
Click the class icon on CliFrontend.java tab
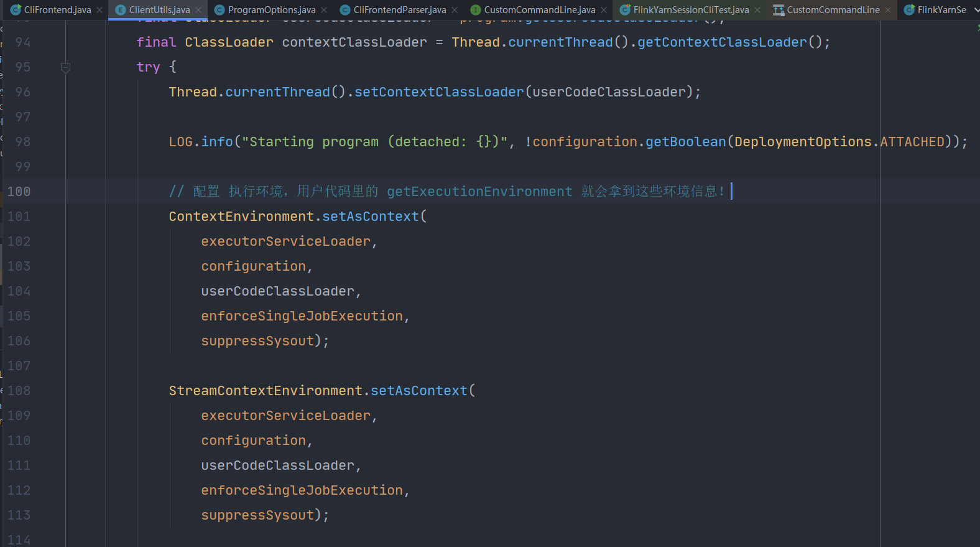[16, 10]
